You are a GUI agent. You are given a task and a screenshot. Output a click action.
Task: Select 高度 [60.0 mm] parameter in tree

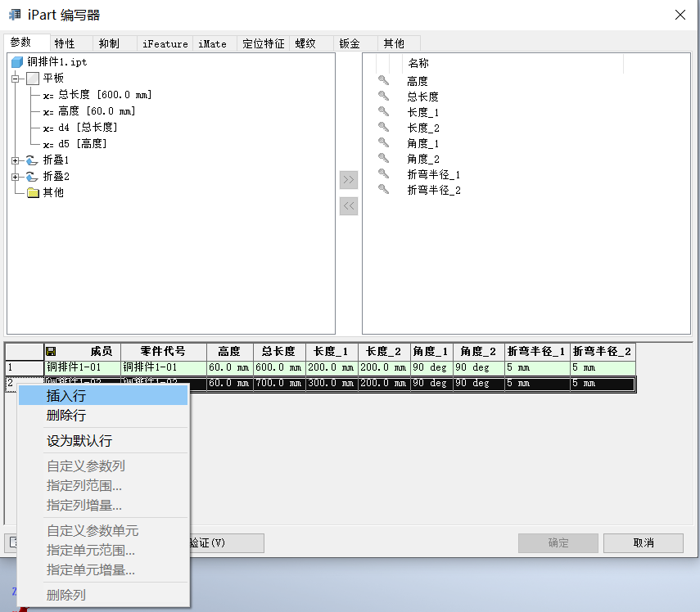pyautogui.click(x=97, y=111)
